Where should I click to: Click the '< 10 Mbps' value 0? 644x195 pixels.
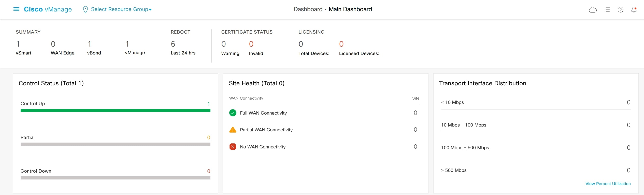(628, 102)
